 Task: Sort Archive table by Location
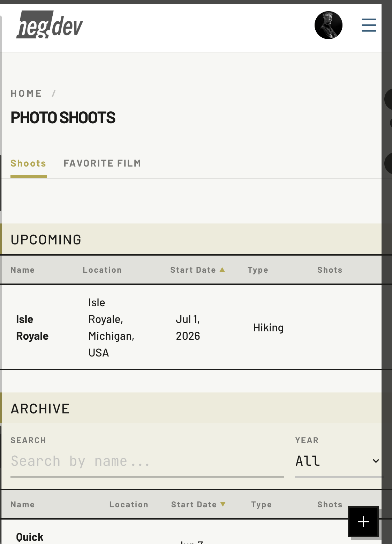coord(129,505)
